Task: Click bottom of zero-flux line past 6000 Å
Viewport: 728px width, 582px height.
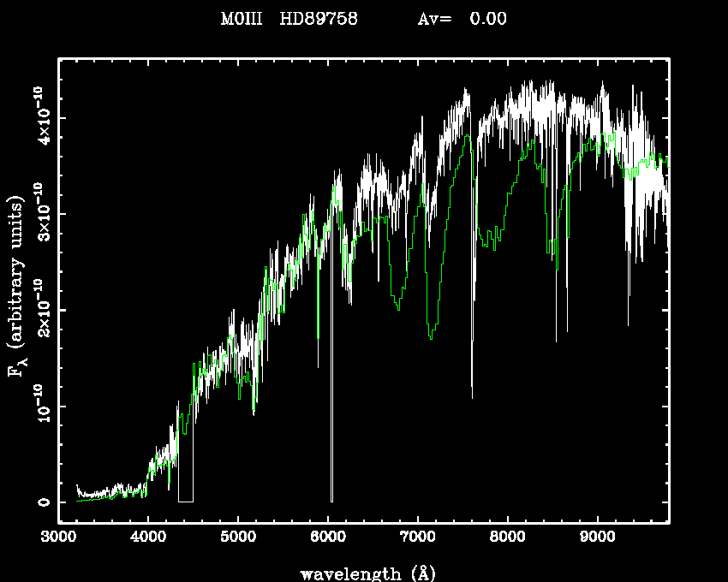Action: tap(331, 499)
